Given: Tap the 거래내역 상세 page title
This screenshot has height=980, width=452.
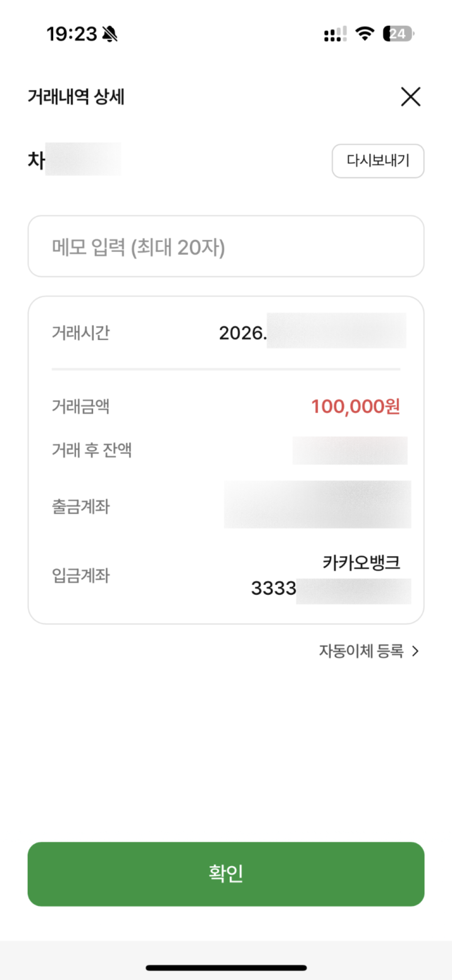Looking at the screenshot, I should [76, 97].
